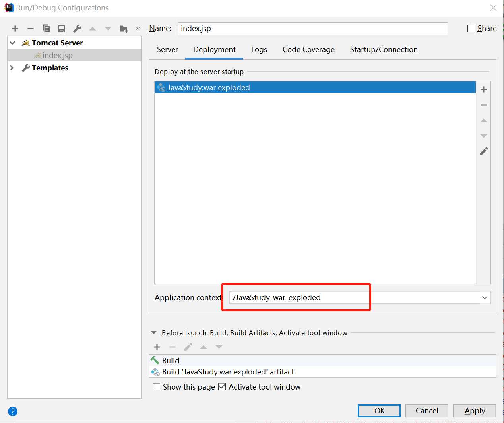Remove selected configuration with minus icon

pos(31,29)
